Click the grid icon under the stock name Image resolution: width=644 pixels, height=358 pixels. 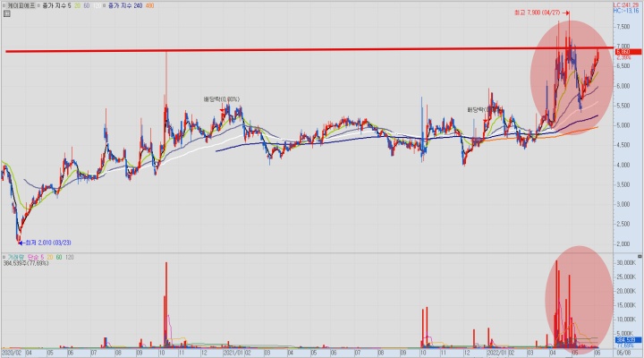[7, 13]
